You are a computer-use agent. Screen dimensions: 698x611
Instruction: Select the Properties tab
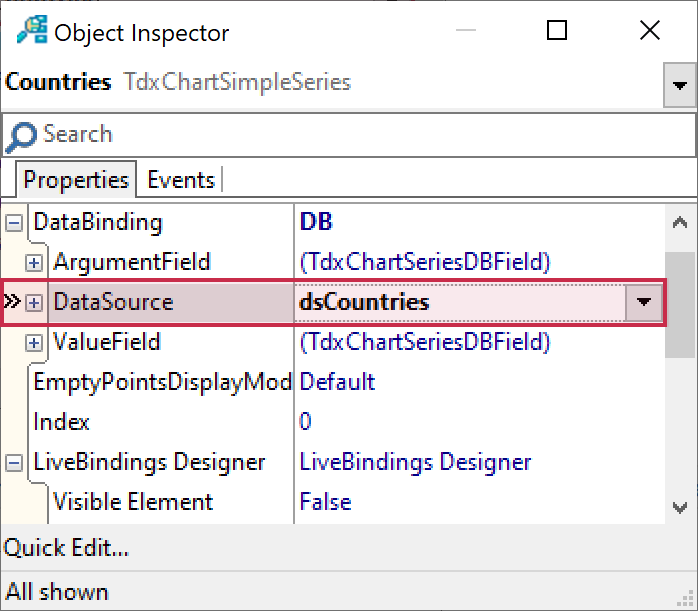[76, 180]
